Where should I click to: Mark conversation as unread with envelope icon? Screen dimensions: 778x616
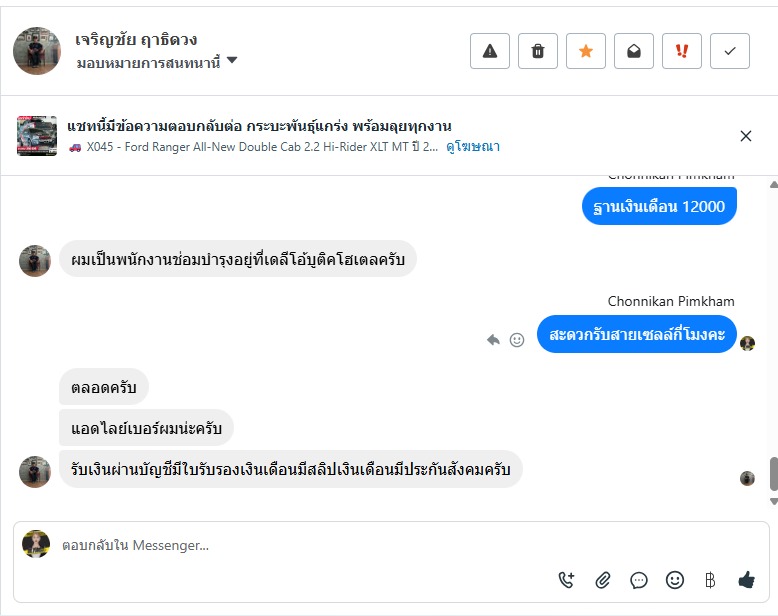[x=634, y=51]
